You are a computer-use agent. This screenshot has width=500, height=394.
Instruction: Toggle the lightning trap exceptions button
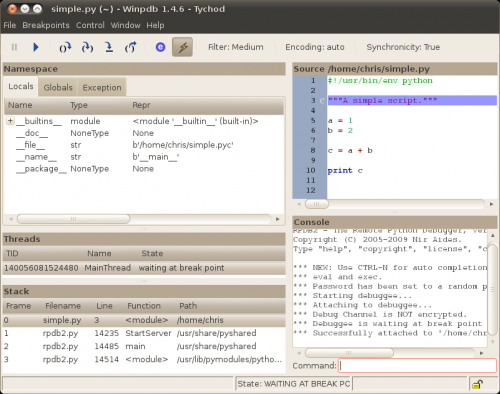click(x=182, y=47)
